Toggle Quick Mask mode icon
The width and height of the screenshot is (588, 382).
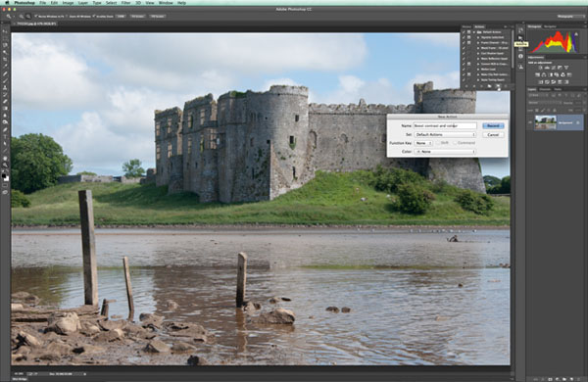[x=5, y=185]
